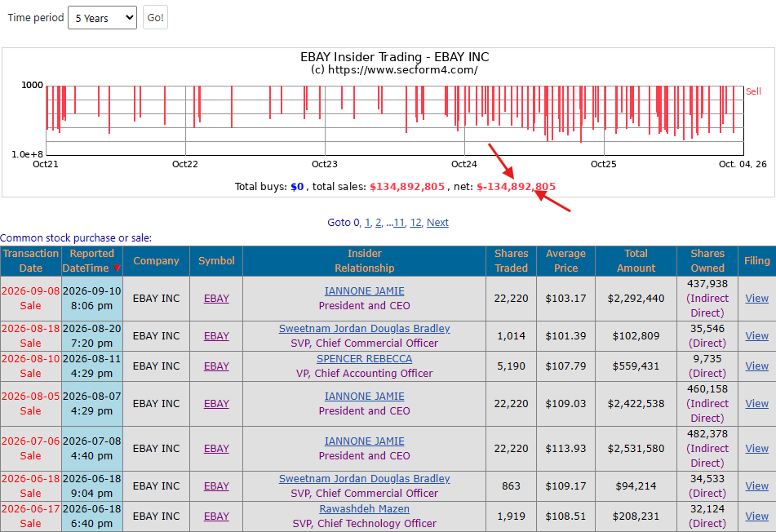The image size is (776, 532).
Task: Click chart title EBAY Insider Trading
Action: (x=394, y=57)
